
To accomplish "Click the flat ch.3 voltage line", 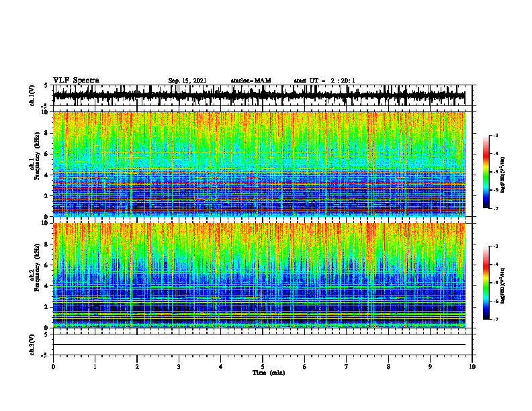I will (x=259, y=345).
